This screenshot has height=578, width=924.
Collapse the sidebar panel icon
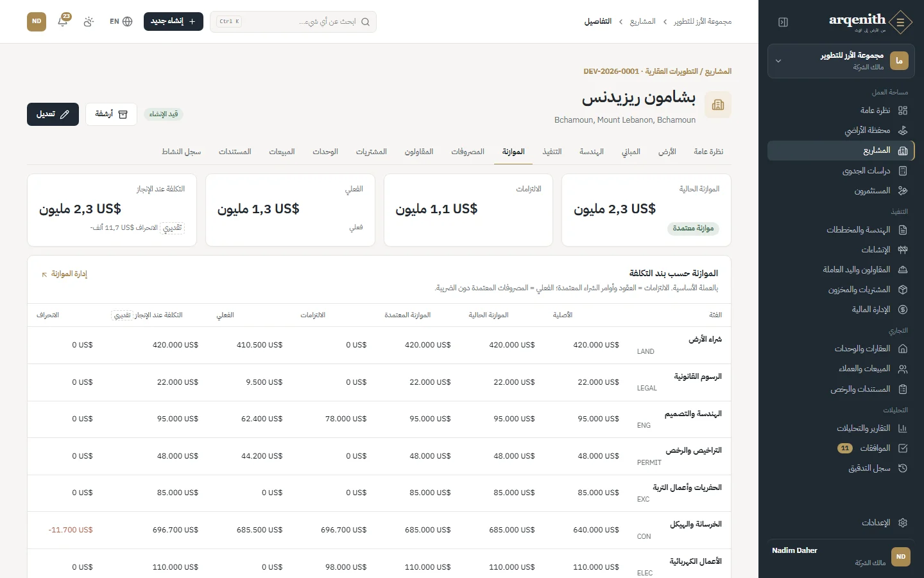click(783, 22)
